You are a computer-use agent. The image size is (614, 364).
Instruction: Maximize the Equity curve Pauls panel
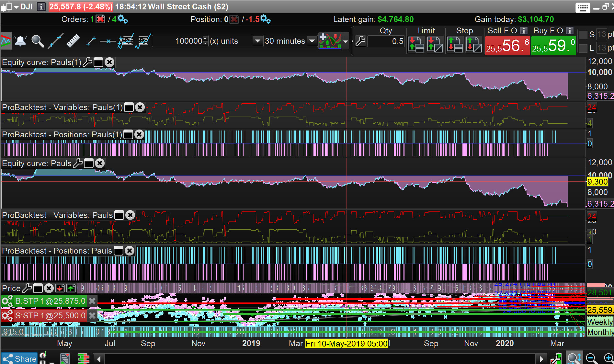coord(89,164)
